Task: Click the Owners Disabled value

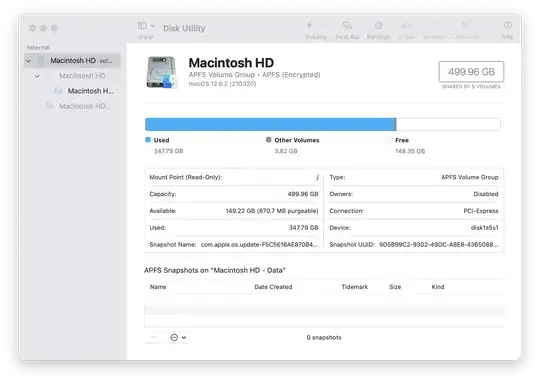Action: pos(486,194)
